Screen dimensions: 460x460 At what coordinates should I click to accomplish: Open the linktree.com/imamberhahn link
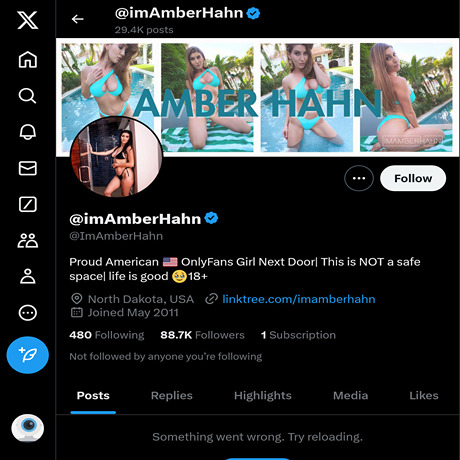click(299, 299)
